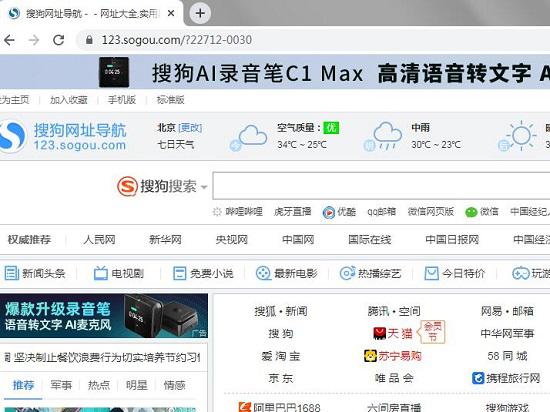Open the 搜狗网址导航 123.sogou.com title link
The width and height of the screenshot is (550, 412).
tap(80, 137)
